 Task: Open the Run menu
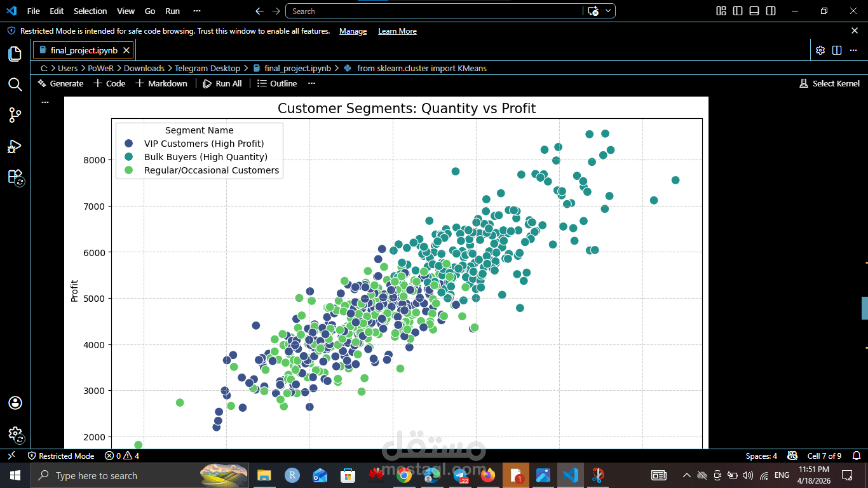(172, 11)
